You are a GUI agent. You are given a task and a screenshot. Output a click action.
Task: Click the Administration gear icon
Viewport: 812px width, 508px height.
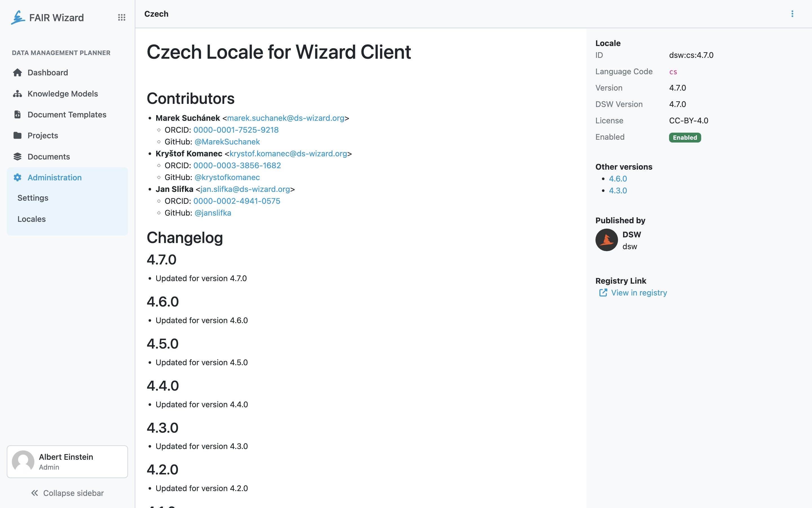[x=17, y=178]
